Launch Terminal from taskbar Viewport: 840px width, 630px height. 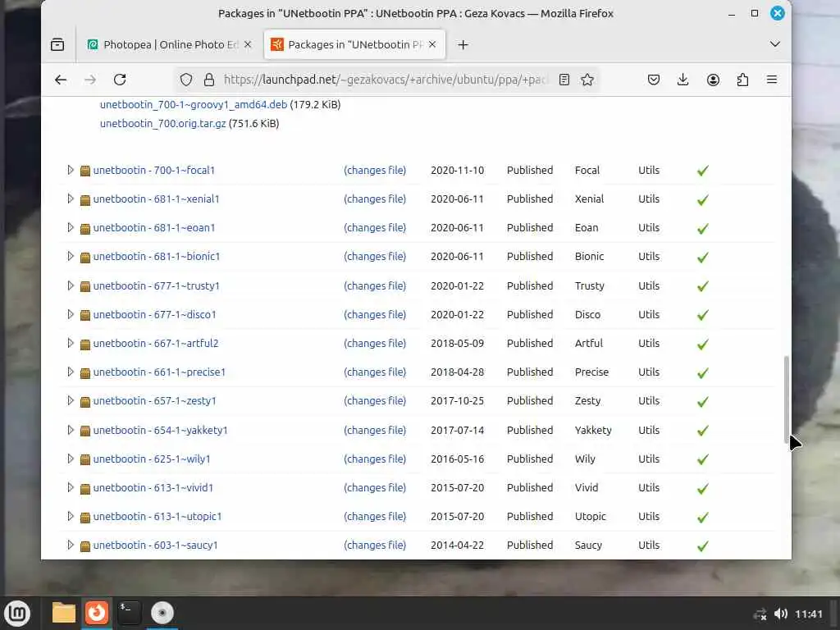tap(129, 613)
